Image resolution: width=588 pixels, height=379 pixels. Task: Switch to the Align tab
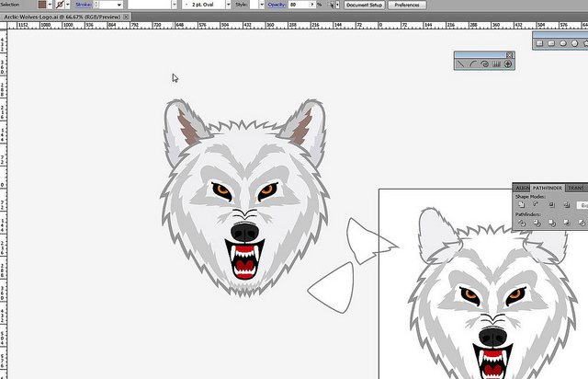click(522, 188)
